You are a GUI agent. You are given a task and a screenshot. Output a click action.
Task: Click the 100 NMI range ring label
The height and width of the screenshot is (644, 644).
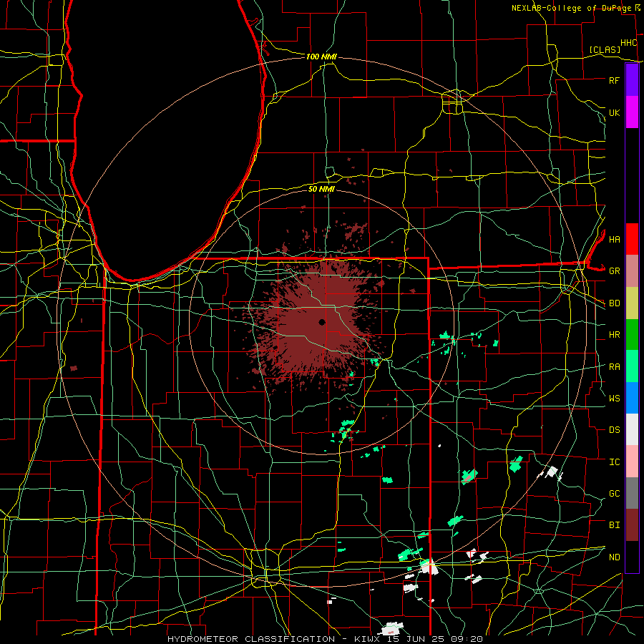point(321,57)
